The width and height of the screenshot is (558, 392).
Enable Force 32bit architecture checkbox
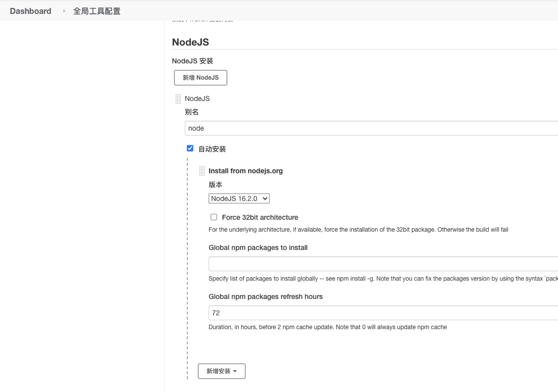pyautogui.click(x=214, y=217)
